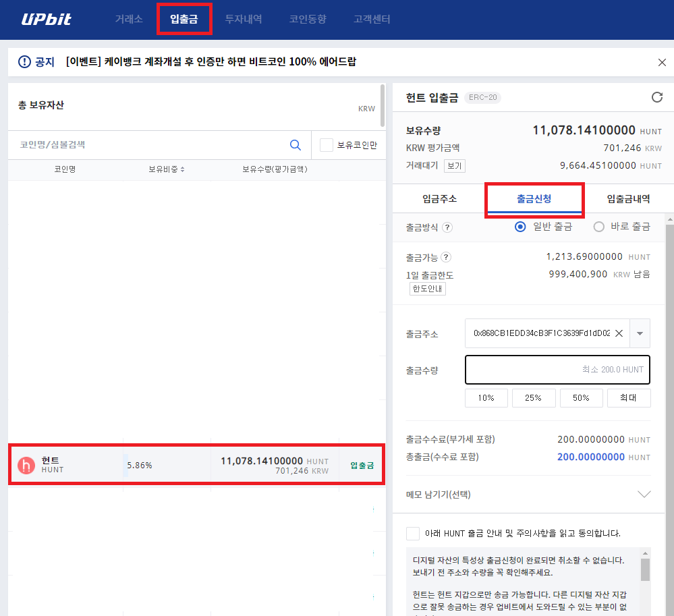
Task: Select the 바로 출금 radio option
Action: [x=599, y=227]
